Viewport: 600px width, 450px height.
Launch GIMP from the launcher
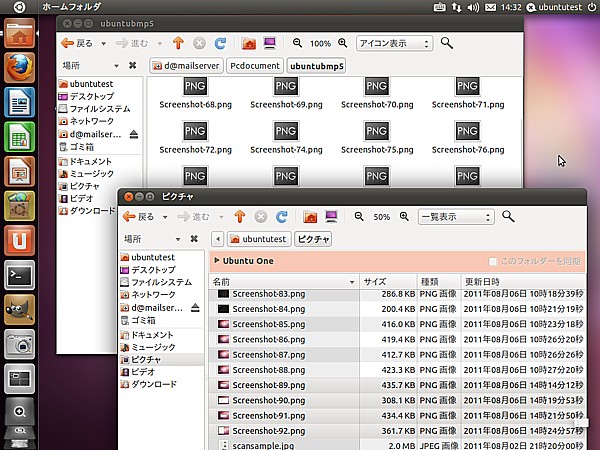point(20,309)
